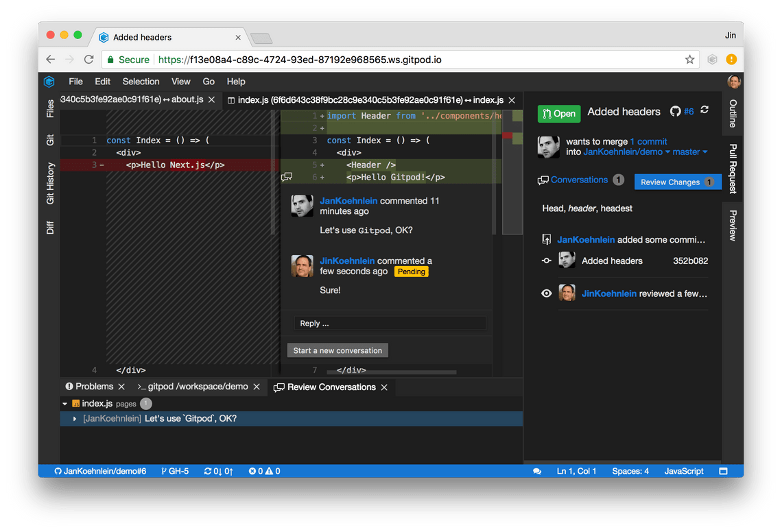Switch to the gitpod /workspace/demo terminal tab
Viewport: 782px width, 532px height.
pyautogui.click(x=193, y=387)
